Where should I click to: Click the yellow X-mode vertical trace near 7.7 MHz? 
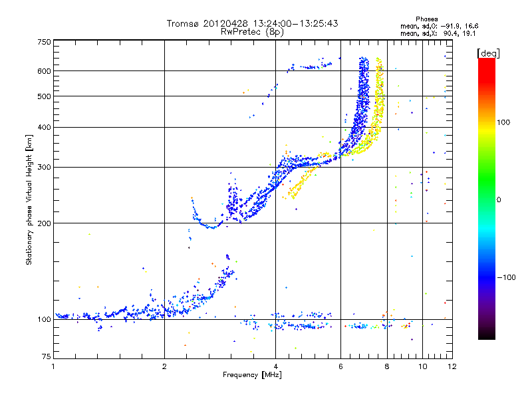[x=379, y=95]
